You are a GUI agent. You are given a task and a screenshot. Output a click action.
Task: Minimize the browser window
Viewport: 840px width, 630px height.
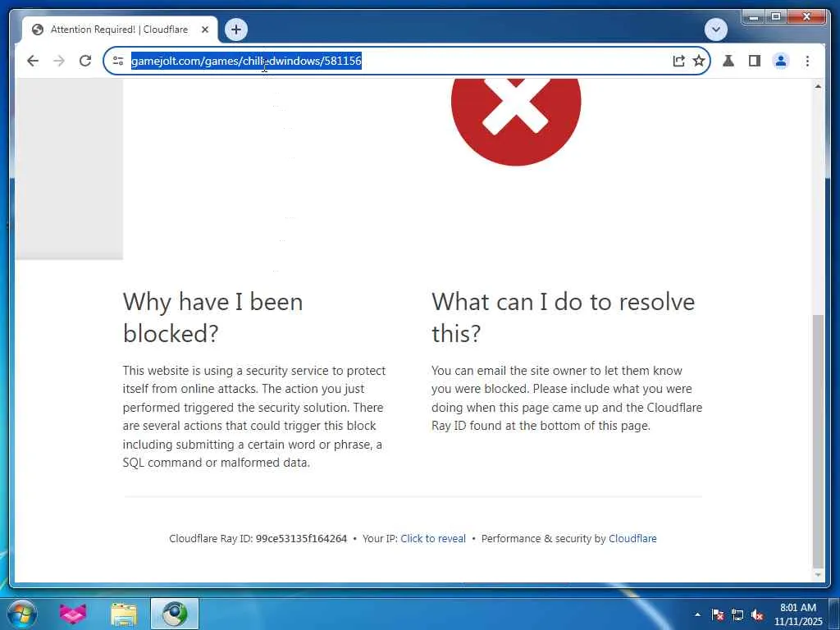coord(753,17)
